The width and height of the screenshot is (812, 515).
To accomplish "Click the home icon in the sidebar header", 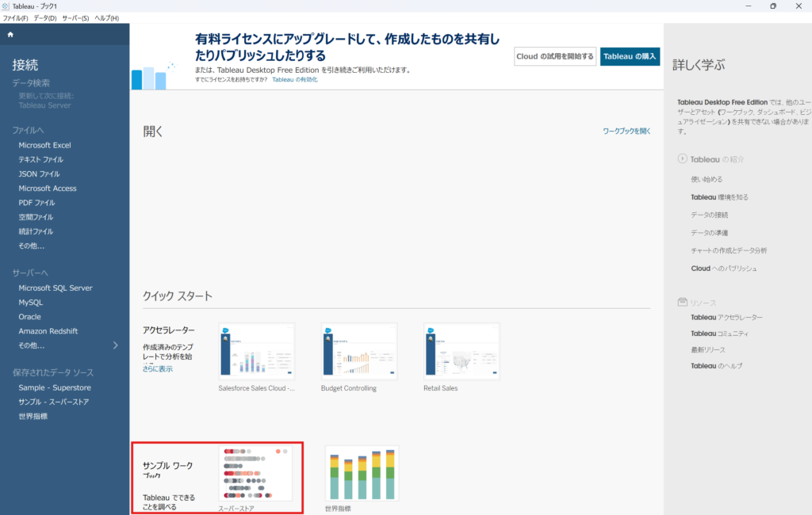I will tap(10, 35).
